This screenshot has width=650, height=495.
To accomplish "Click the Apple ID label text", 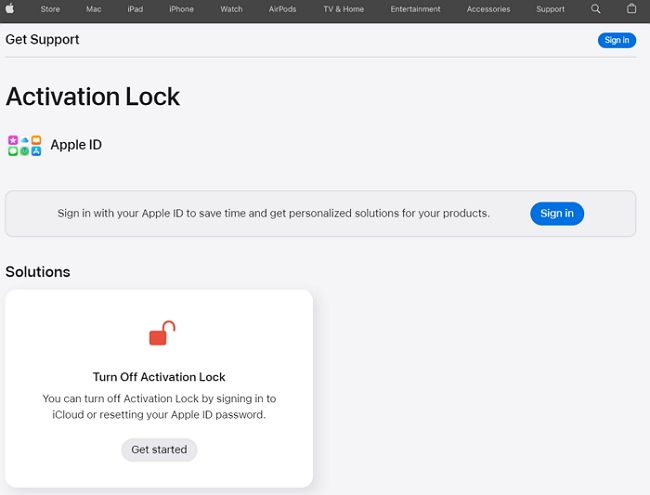I will [x=76, y=145].
